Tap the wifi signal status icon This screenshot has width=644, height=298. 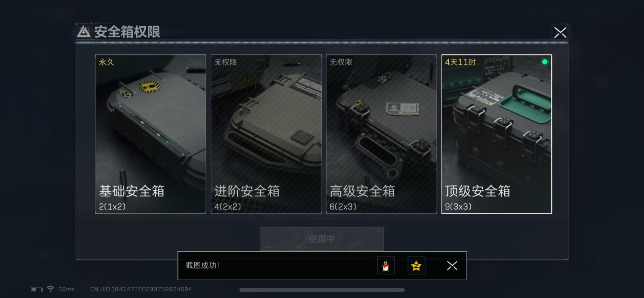[50, 289]
